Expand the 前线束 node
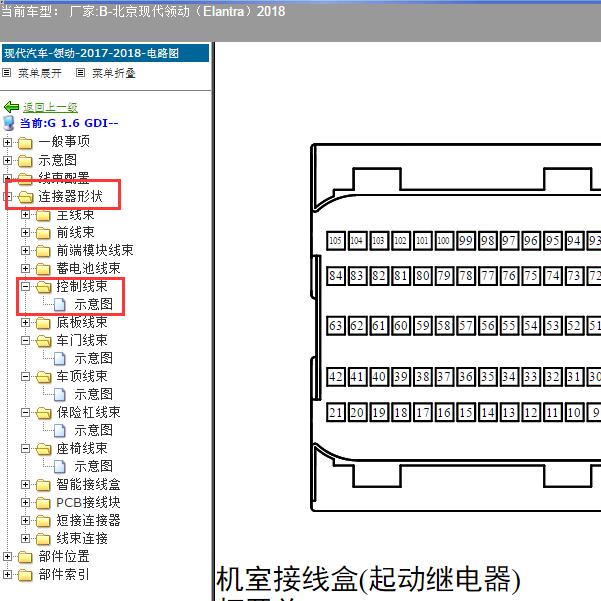The width and height of the screenshot is (601, 601). point(25,232)
